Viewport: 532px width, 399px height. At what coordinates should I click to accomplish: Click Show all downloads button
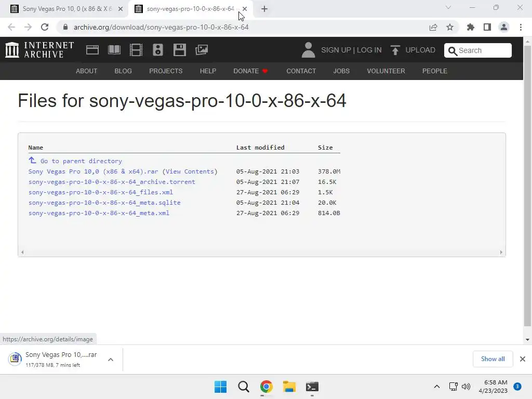pos(493,359)
